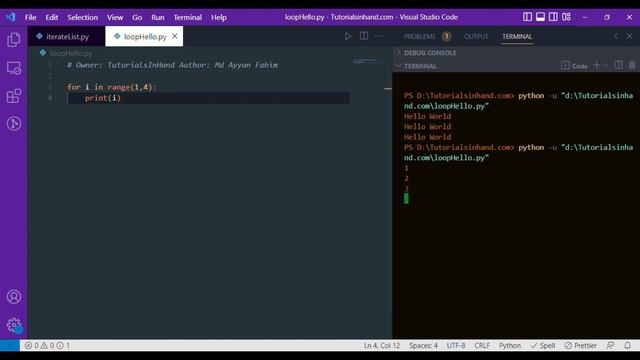Open the Terminal menu
Image resolution: width=640 pixels, height=360 pixels.
(188, 17)
